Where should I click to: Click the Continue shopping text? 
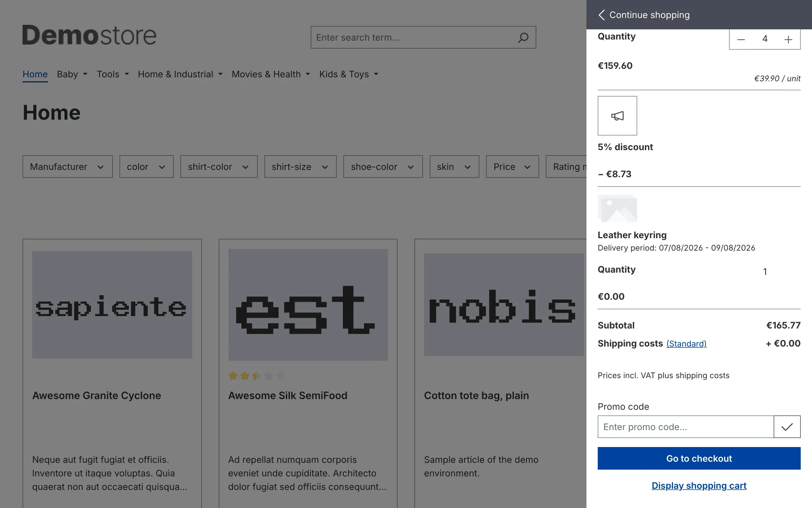click(649, 15)
